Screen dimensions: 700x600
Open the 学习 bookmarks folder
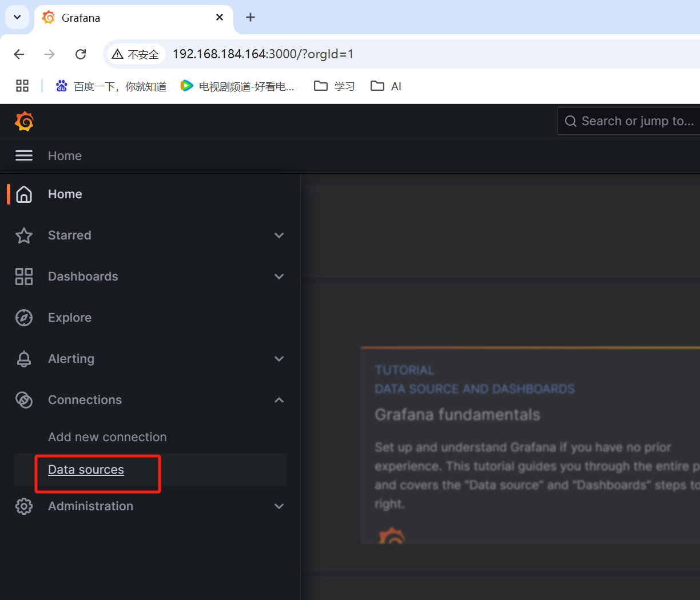335,86
